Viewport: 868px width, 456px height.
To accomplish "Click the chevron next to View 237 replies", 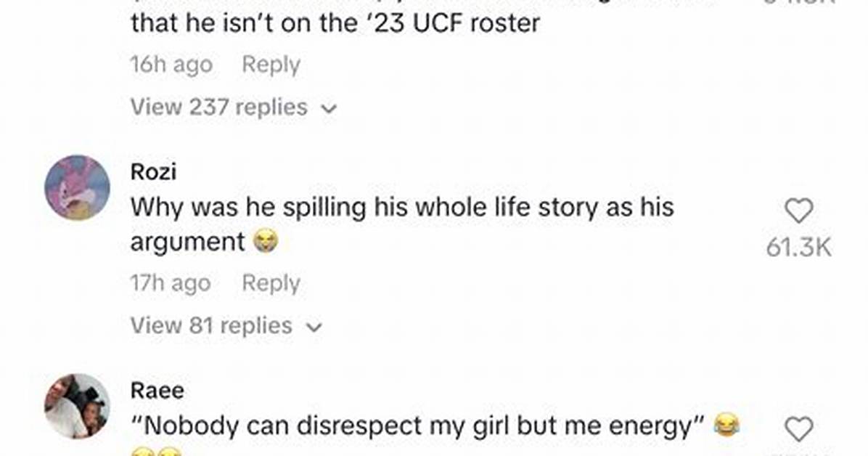I will click(x=329, y=109).
